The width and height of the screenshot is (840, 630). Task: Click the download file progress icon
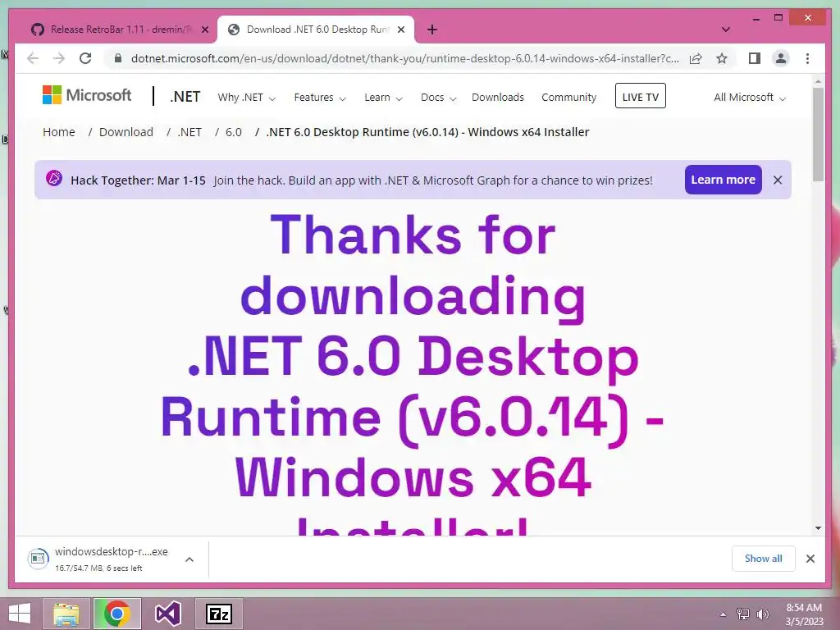(x=38, y=559)
